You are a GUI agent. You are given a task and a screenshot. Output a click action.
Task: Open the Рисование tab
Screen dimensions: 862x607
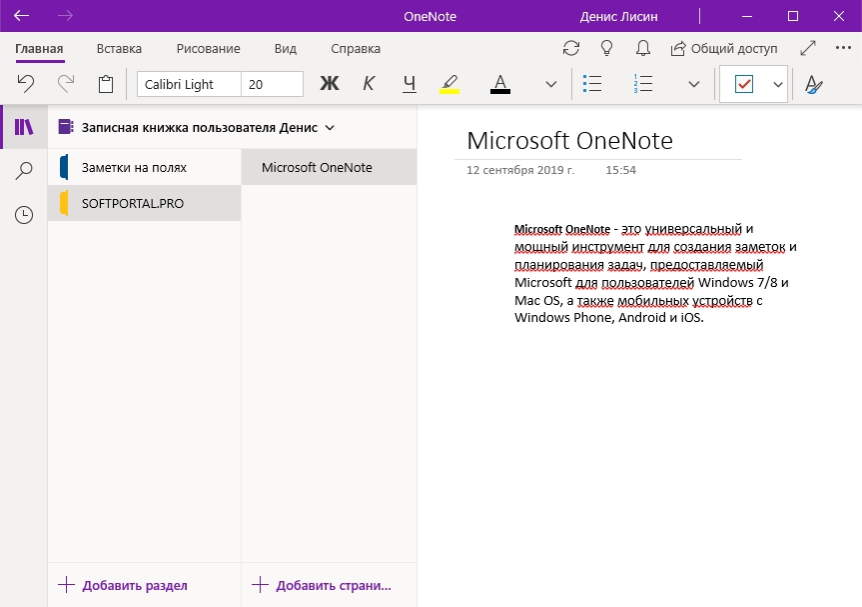click(x=208, y=48)
